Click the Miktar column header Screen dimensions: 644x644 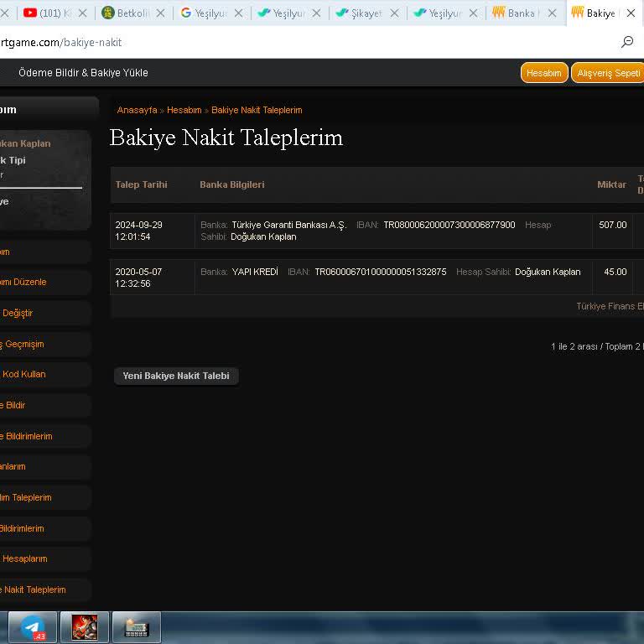click(x=611, y=184)
